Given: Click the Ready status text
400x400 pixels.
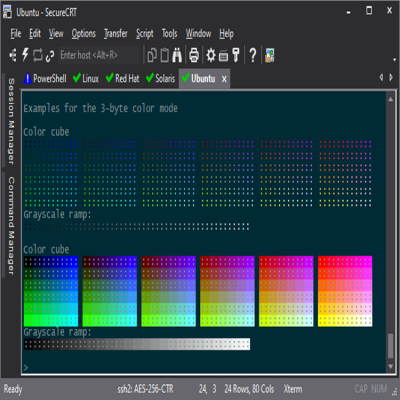Looking at the screenshot, I should click(13, 389).
